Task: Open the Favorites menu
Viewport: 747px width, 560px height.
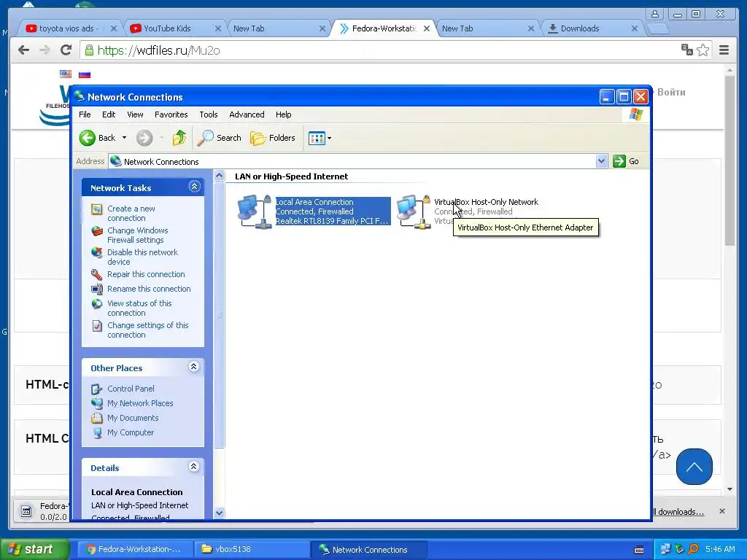Action: pyautogui.click(x=171, y=114)
